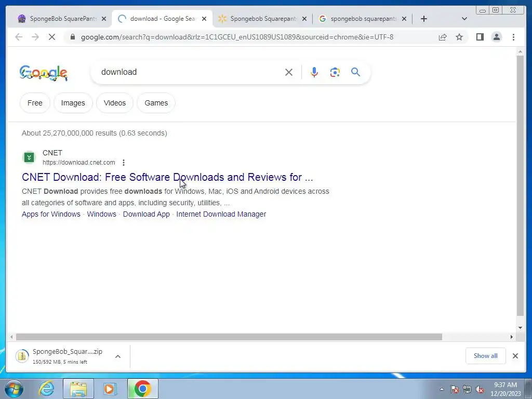Click the address bar URL
The height and width of the screenshot is (399, 532).
(237, 37)
